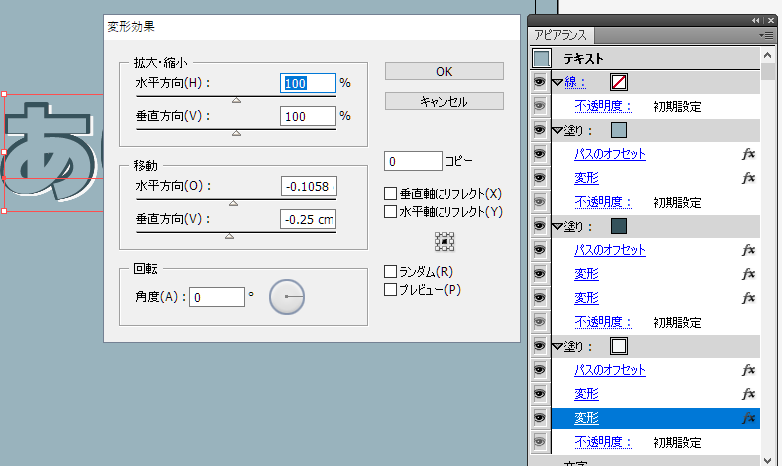Click the キャンセル button
782x466 pixels.
[444, 102]
